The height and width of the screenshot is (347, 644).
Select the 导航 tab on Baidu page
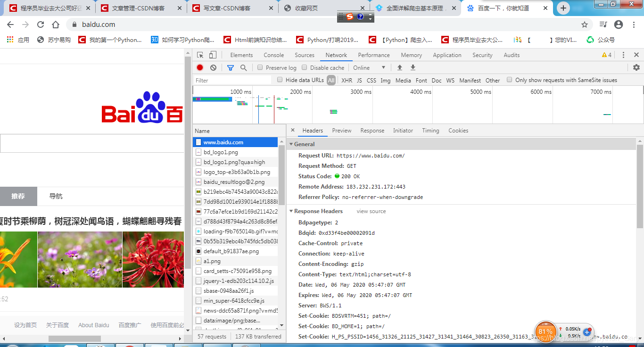tap(56, 196)
